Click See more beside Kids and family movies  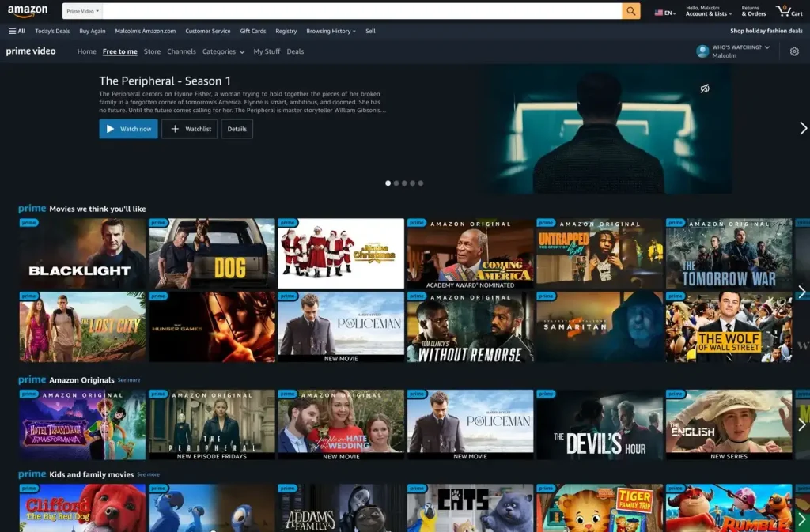(x=148, y=474)
